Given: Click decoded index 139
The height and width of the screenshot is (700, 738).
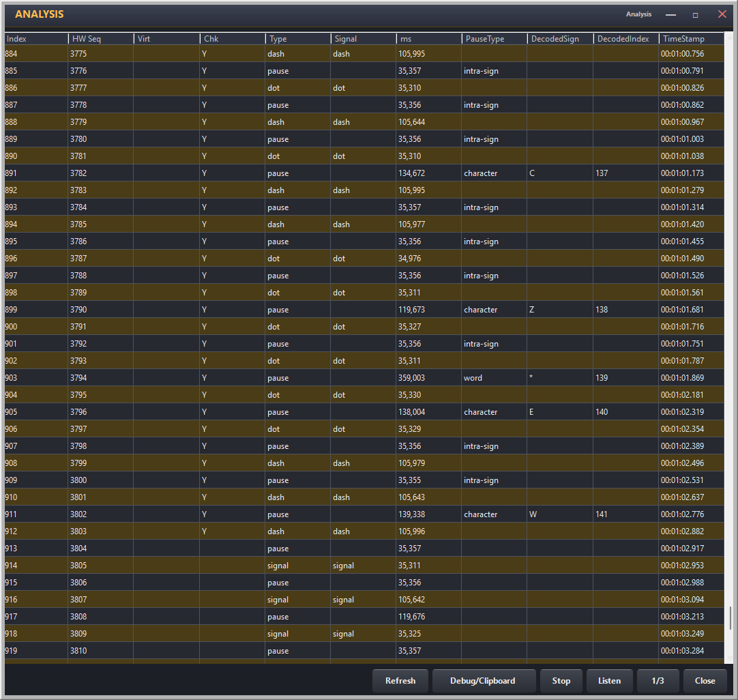Looking at the screenshot, I should [625, 378].
